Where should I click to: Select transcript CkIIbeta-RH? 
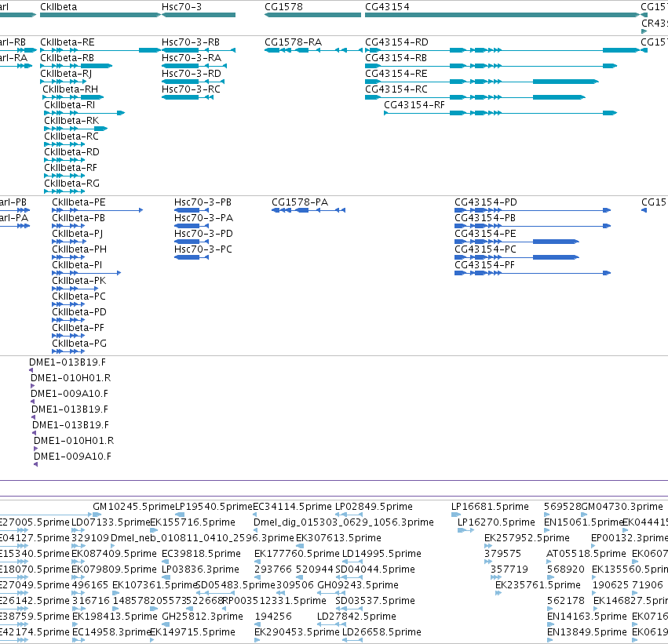pos(71,89)
